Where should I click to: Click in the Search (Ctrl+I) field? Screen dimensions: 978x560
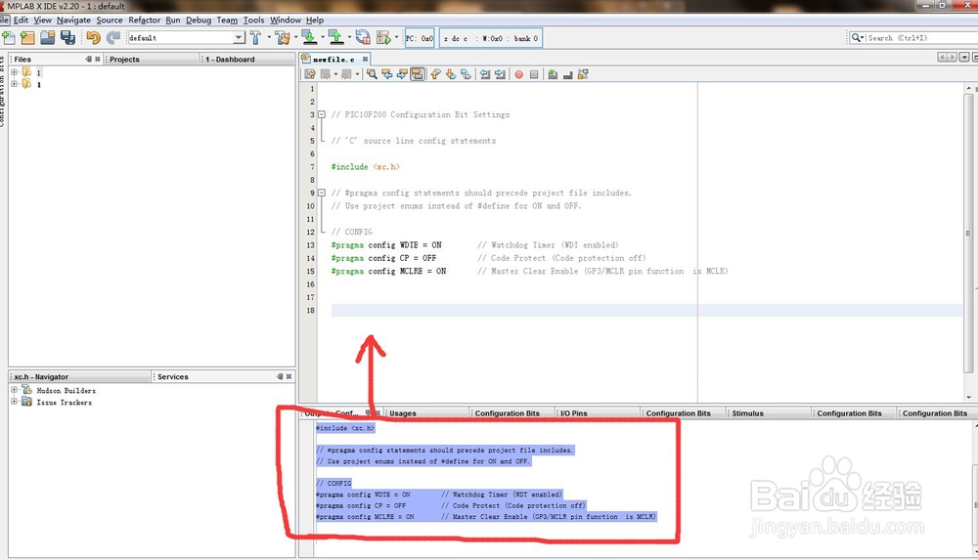pyautogui.click(x=922, y=38)
